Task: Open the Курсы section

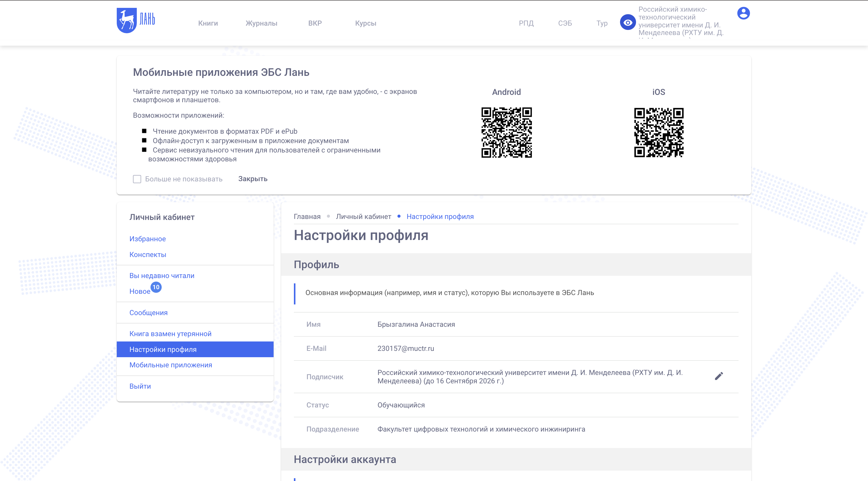Action: (x=365, y=23)
